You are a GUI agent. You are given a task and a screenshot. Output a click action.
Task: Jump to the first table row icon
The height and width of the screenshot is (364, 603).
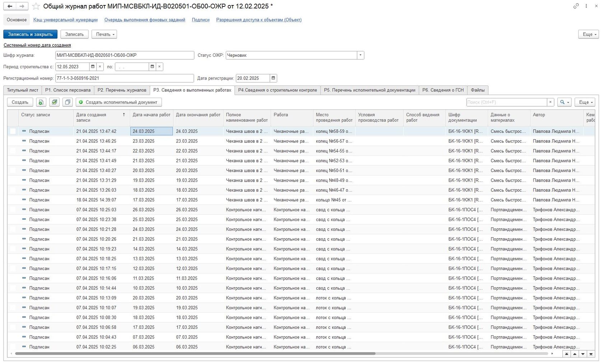click(x=567, y=354)
